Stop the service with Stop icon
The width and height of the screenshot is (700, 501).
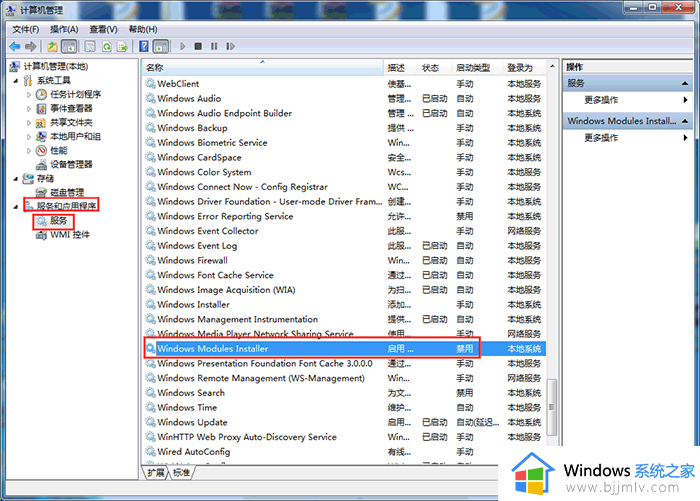(198, 46)
